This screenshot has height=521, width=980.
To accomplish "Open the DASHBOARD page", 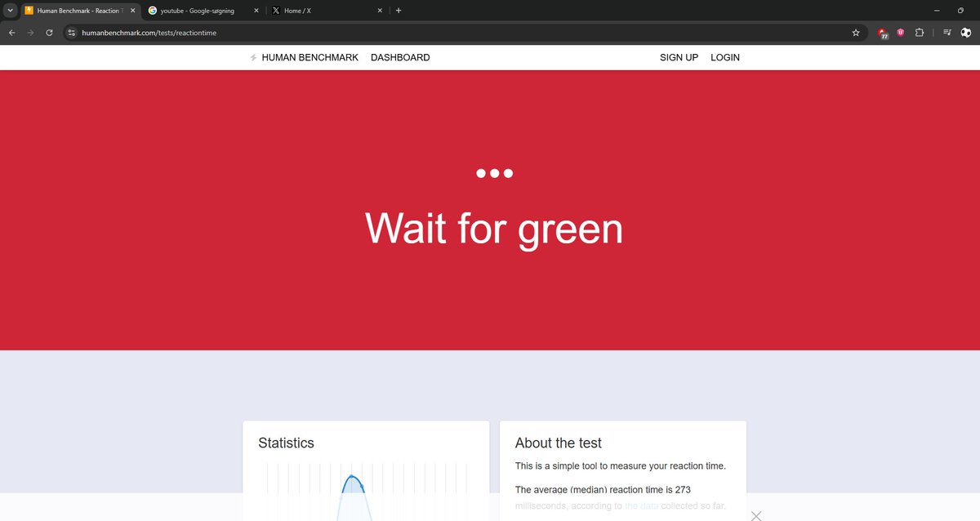I will tap(400, 57).
